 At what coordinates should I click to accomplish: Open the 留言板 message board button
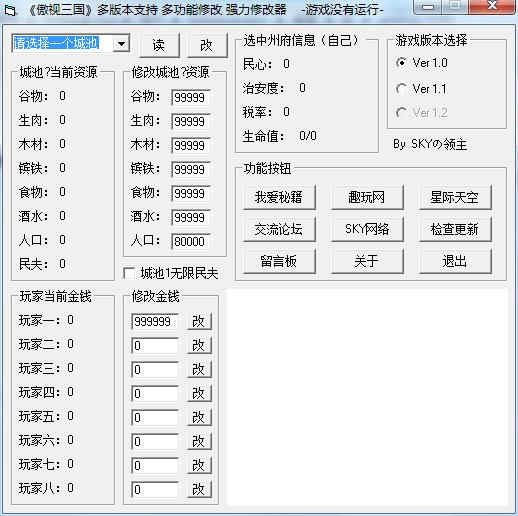coord(279,261)
